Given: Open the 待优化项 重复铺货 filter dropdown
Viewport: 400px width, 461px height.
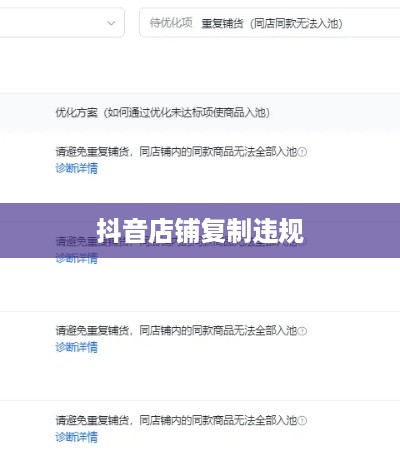Looking at the screenshot, I should [269, 23].
